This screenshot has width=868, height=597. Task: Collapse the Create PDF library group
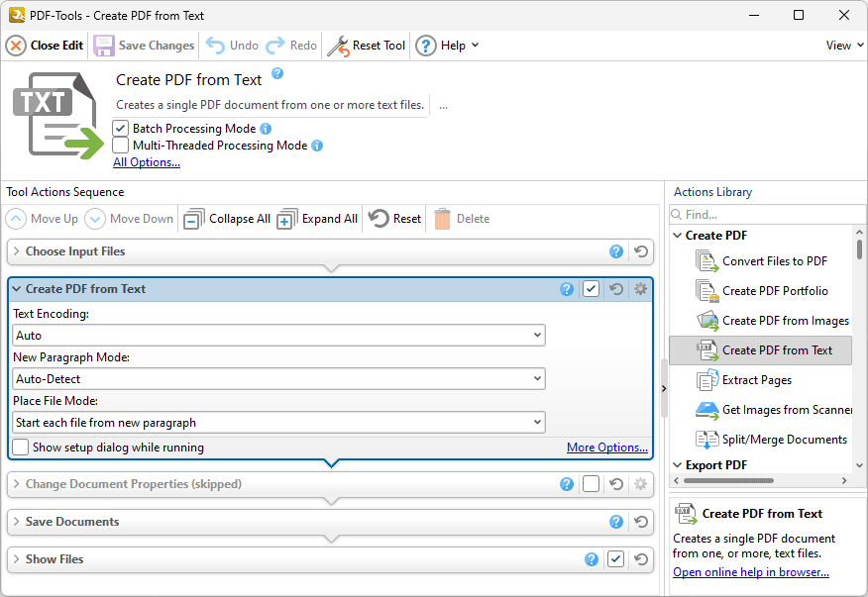(x=678, y=236)
